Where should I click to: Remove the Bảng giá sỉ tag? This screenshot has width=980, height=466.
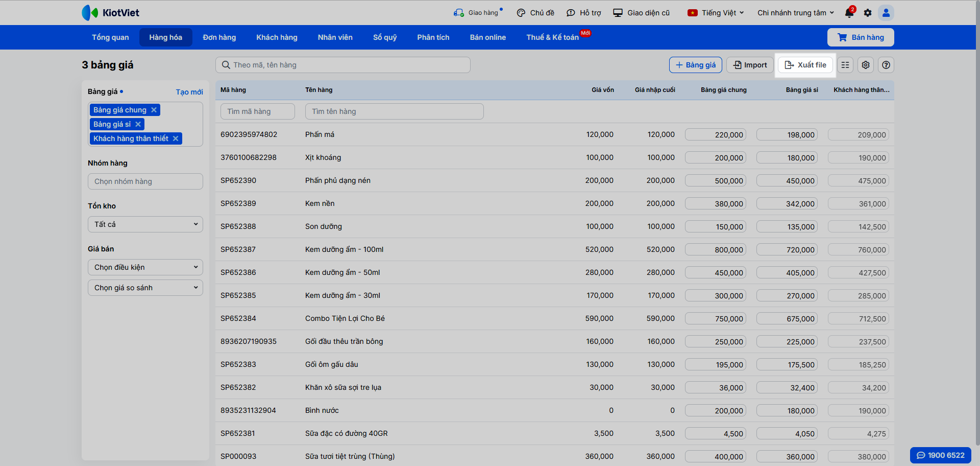click(x=138, y=124)
